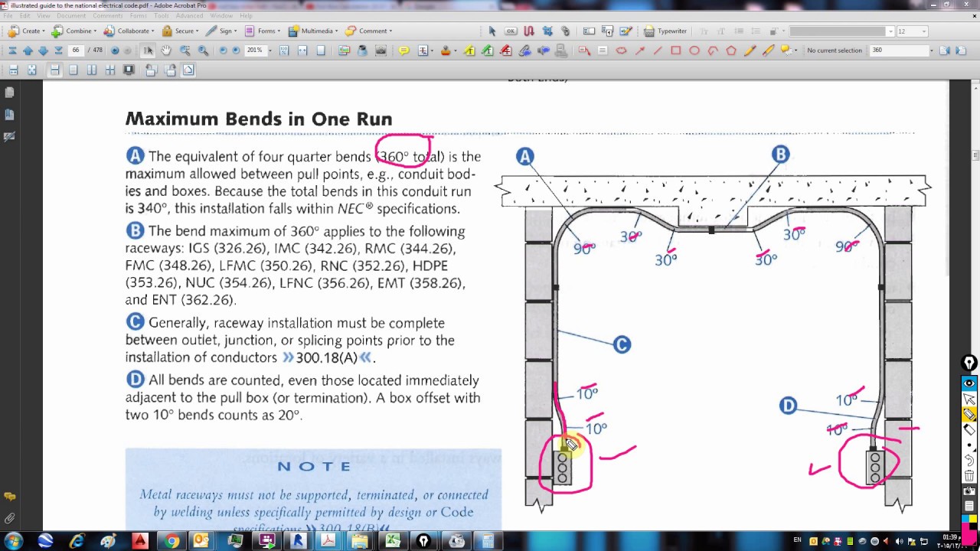The image size is (980, 551).
Task: Enable Two-Up Continuous page layout
Action: 110,70
